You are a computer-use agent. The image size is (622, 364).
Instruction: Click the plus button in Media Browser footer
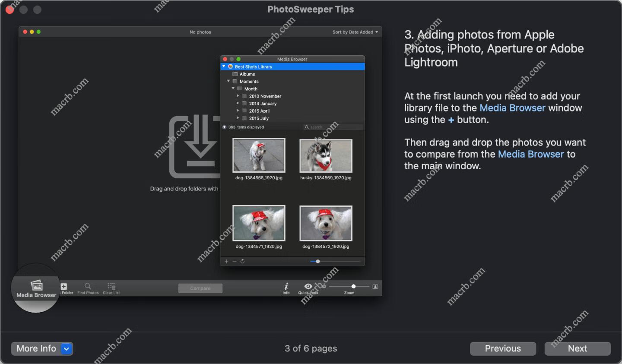[x=226, y=261]
